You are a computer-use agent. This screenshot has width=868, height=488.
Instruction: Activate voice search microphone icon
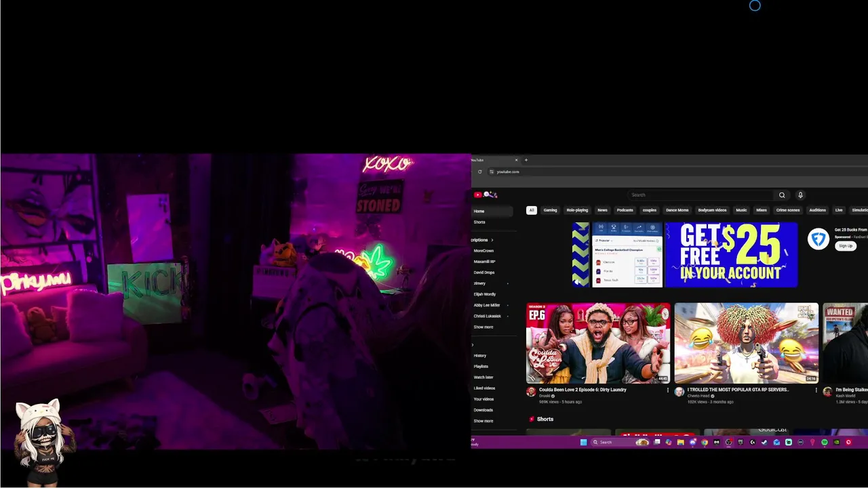(800, 195)
